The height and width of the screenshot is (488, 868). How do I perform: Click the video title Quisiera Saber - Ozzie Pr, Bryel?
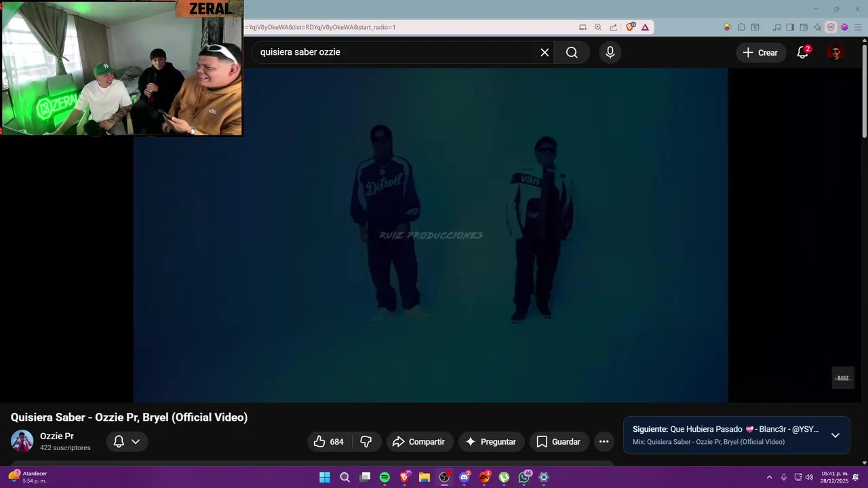click(x=129, y=418)
